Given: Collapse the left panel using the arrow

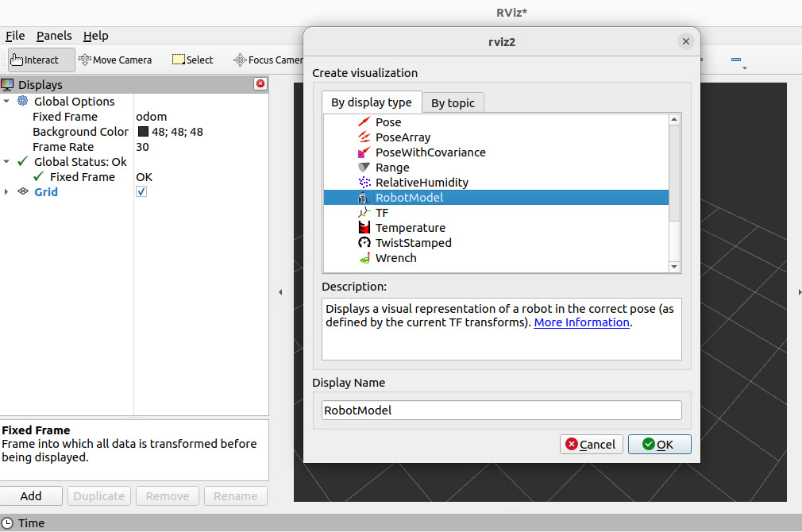Looking at the screenshot, I should point(280,292).
